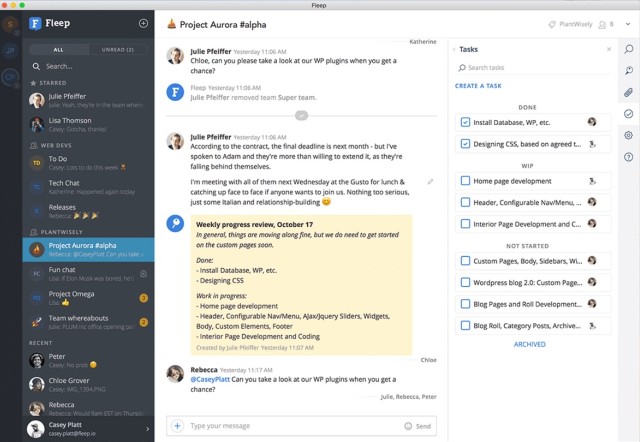Select the UNREAD (2) tab
This screenshot has height=442, width=640.
pos(118,50)
